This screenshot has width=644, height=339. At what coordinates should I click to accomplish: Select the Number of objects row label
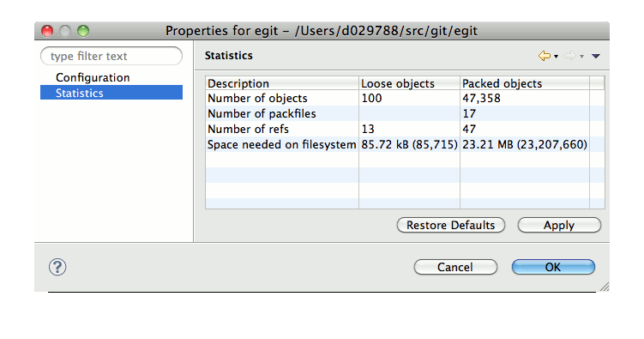pos(257,98)
